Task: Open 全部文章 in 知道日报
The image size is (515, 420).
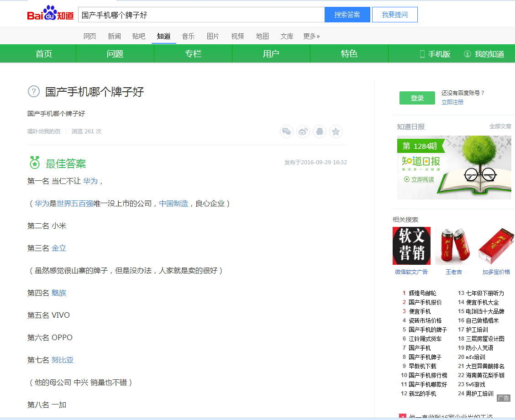Action: 500,126
